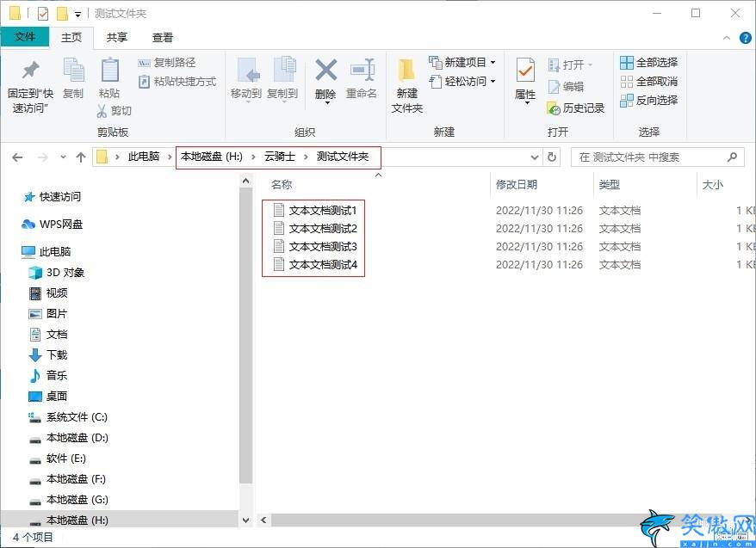
Task: Expand the address bar history dropdown
Action: click(x=534, y=157)
